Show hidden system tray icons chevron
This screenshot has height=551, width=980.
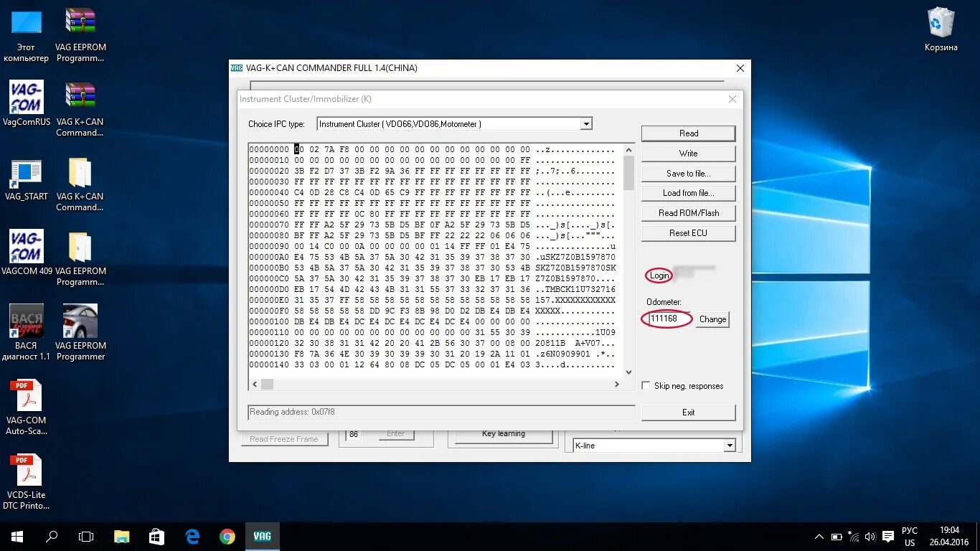pos(819,537)
